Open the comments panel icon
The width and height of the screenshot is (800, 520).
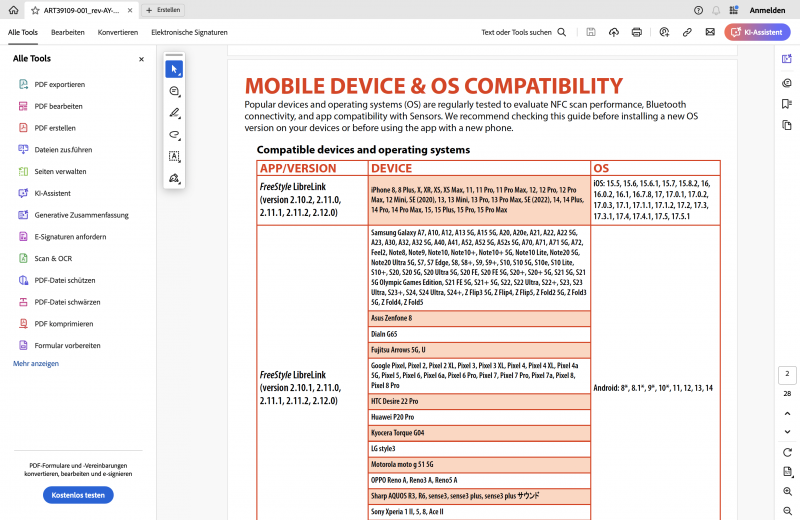[787, 83]
